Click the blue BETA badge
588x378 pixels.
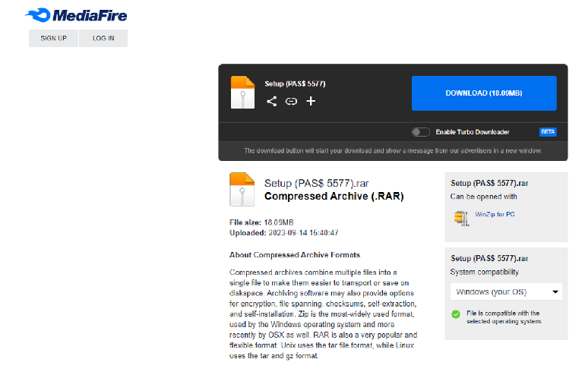click(x=548, y=132)
